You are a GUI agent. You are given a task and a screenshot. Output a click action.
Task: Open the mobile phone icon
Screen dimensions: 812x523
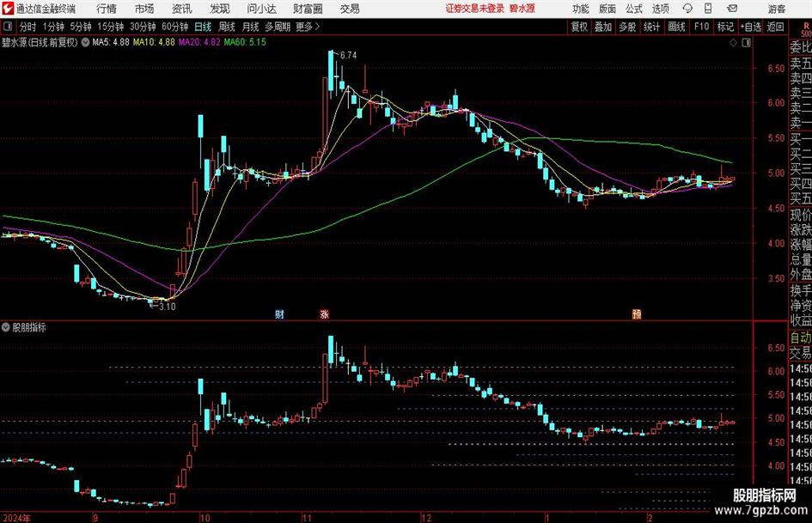point(708,9)
